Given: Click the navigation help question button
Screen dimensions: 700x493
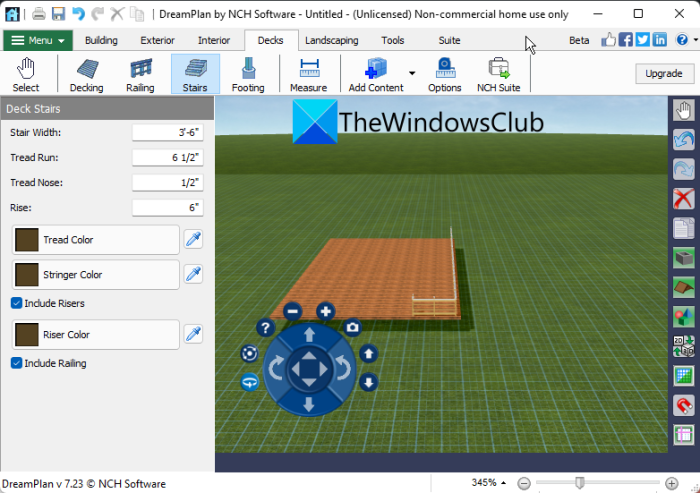Looking at the screenshot, I should [x=265, y=328].
